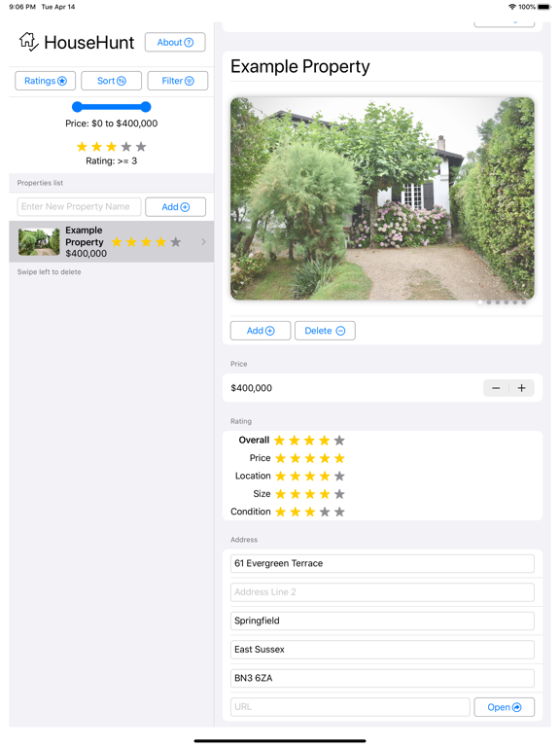560x747 pixels.
Task: Set filter rating to first star
Action: 82,147
